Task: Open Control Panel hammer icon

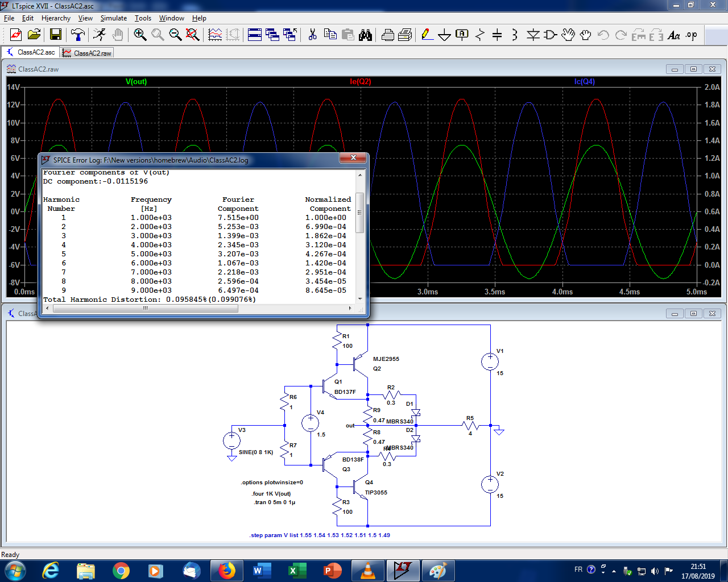Action: (77, 35)
